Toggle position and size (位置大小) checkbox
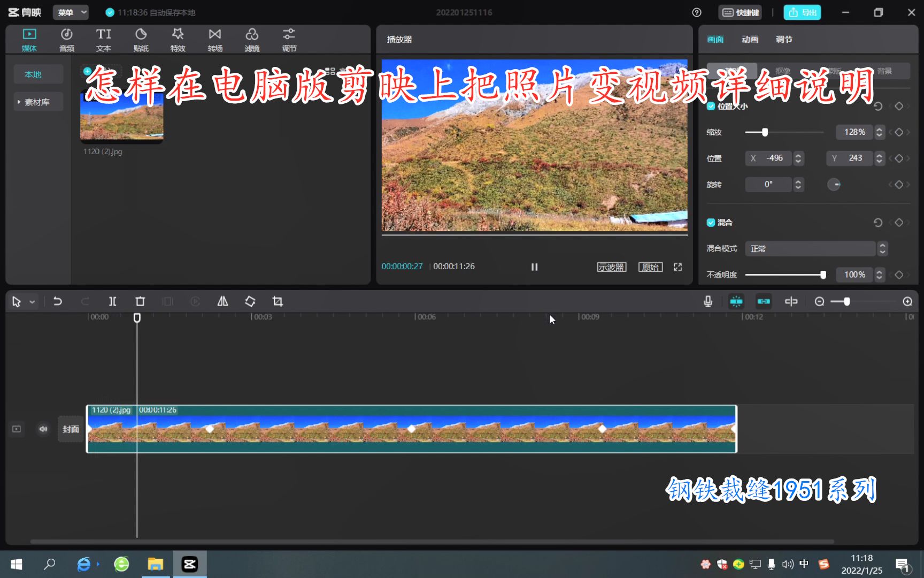 711,106
